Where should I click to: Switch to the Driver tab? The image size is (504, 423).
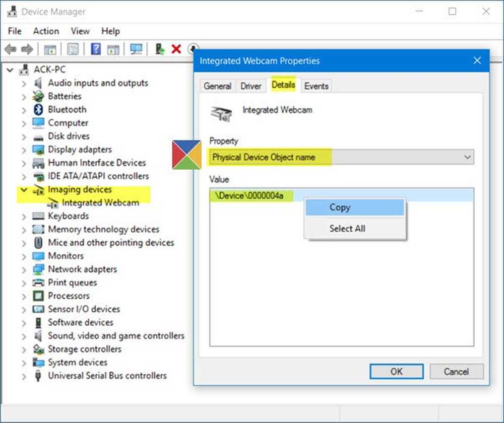pyautogui.click(x=250, y=86)
